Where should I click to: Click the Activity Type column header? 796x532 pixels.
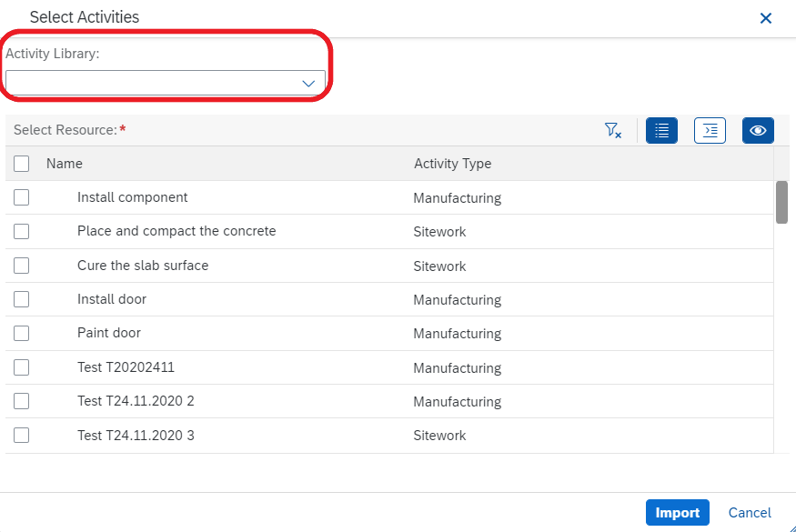453,164
